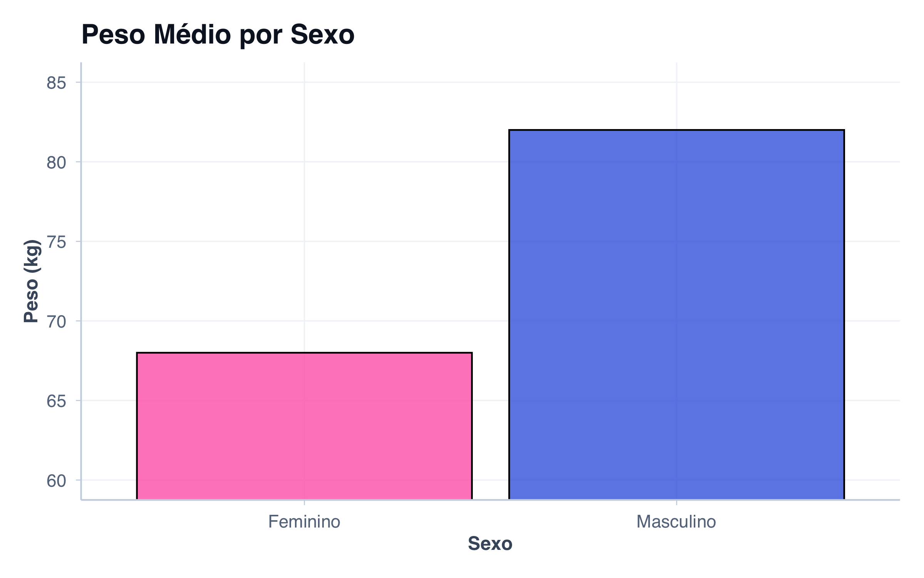
Task: Click the x-axis tick mark above "Masculino"
Action: tap(676, 502)
